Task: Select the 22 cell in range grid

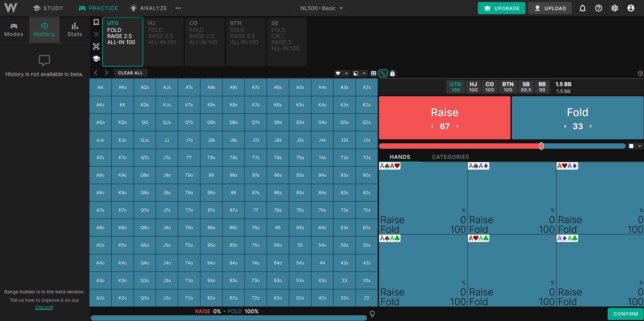Action: pos(367,298)
